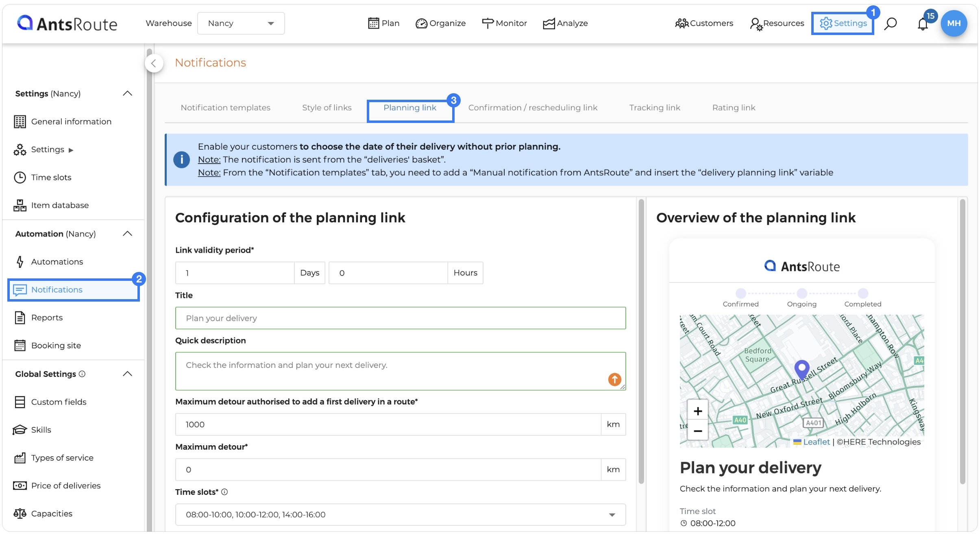
Task: Open the Time slots dropdown list
Action: tap(400, 514)
